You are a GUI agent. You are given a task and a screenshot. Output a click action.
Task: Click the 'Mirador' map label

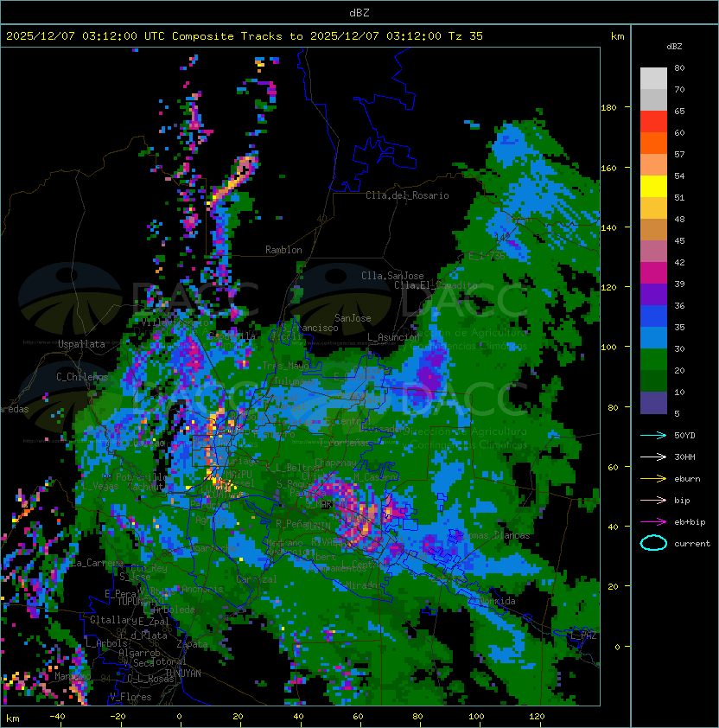coord(362,585)
